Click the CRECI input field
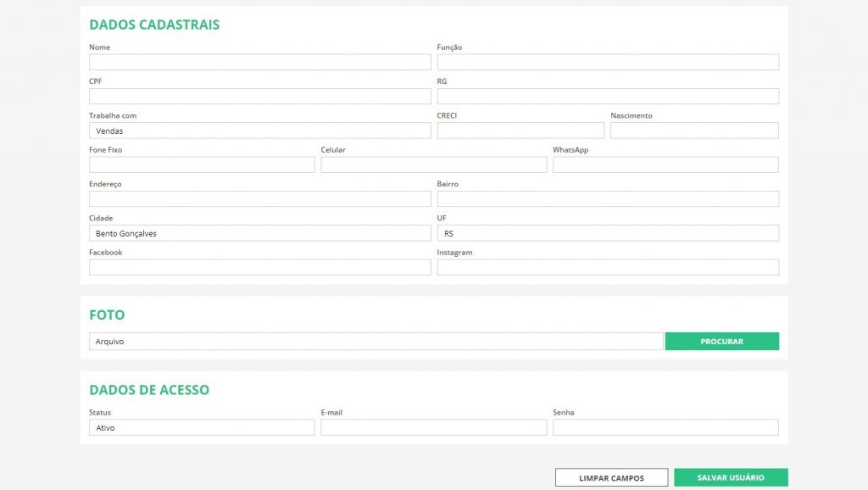This screenshot has height=490, width=868. point(520,131)
